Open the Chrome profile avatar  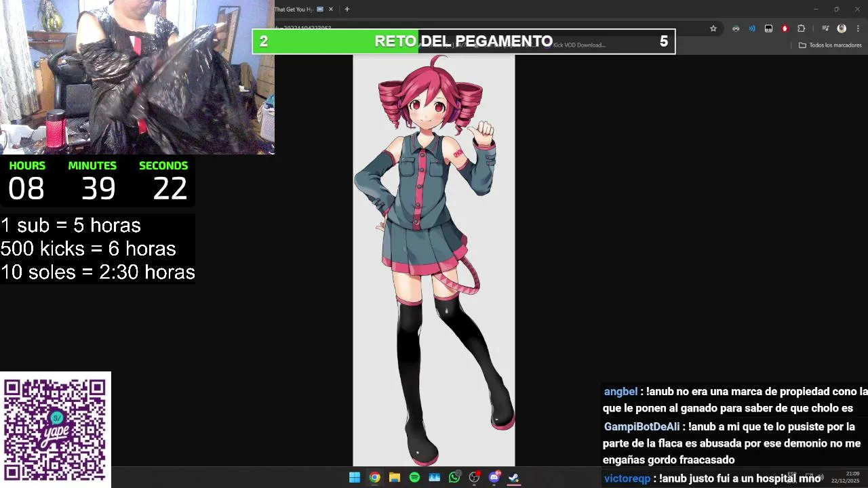[842, 28]
